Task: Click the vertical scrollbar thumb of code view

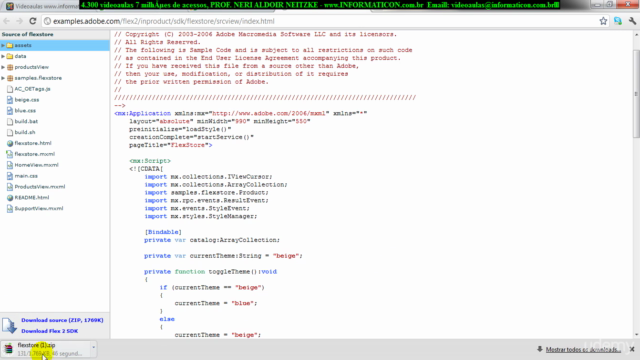Action: (x=636, y=94)
